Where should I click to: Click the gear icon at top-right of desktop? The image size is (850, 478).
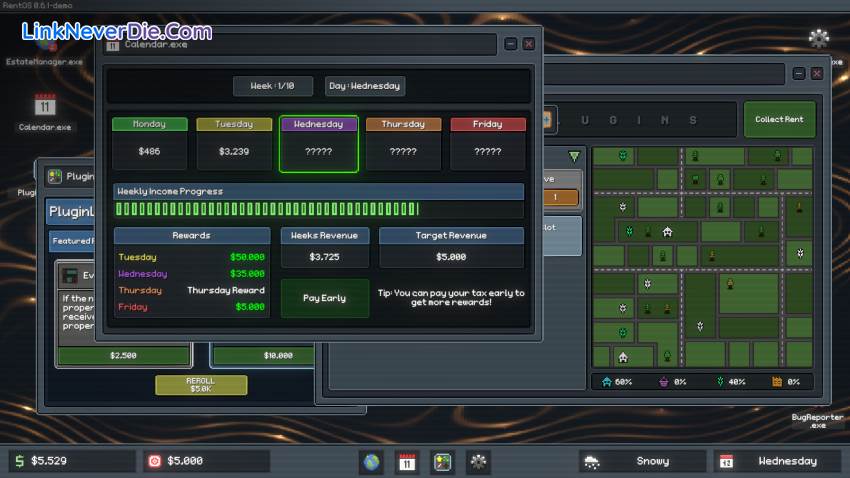coord(819,38)
